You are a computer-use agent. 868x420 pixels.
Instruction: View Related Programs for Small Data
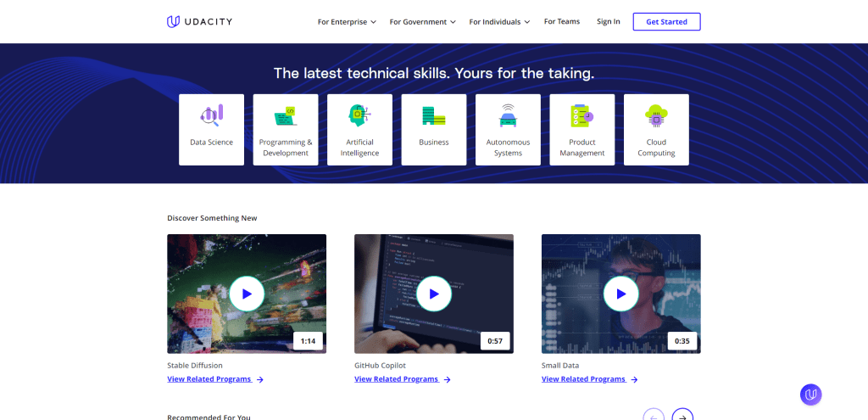point(583,379)
